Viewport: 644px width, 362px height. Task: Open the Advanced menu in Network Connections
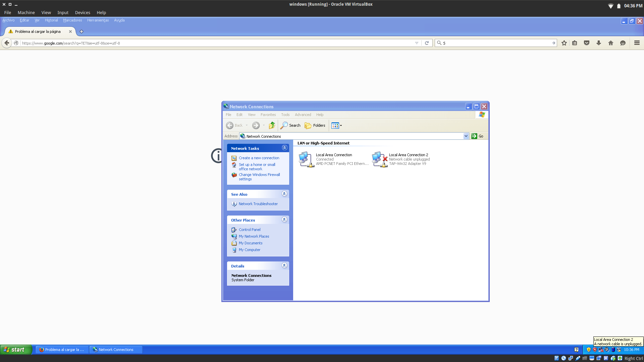tap(303, 115)
